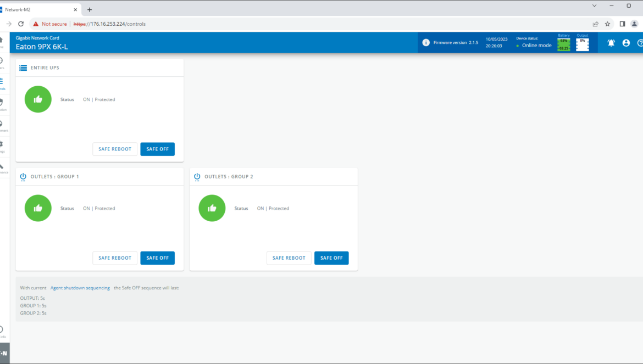Click Safe Off for Entire UPS

[158, 149]
